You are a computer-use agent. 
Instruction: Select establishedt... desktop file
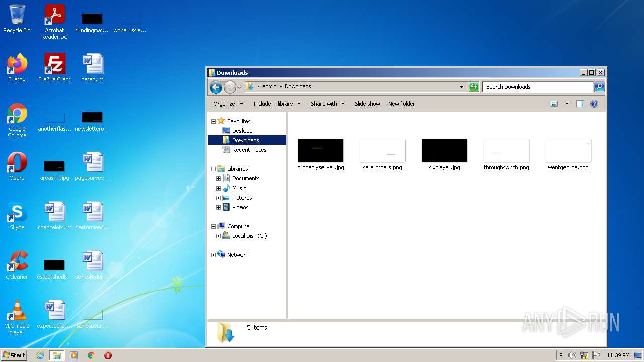coord(54,269)
